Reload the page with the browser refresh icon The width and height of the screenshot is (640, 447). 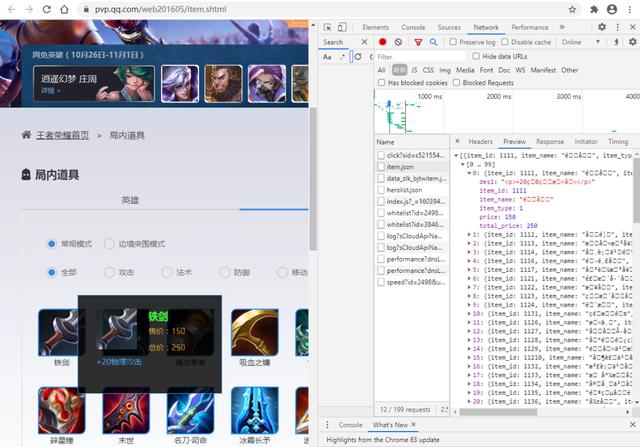pos(47,9)
